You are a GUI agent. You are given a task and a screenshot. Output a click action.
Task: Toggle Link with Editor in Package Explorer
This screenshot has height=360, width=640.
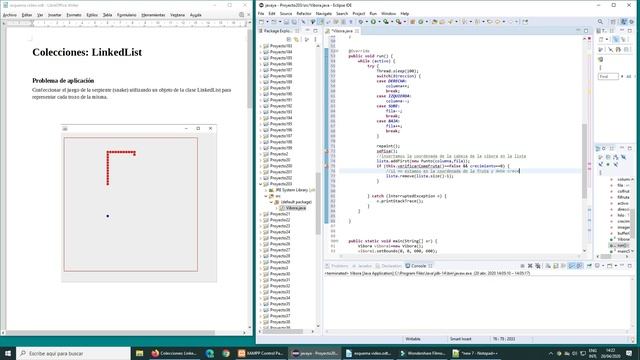[x=296, y=39]
